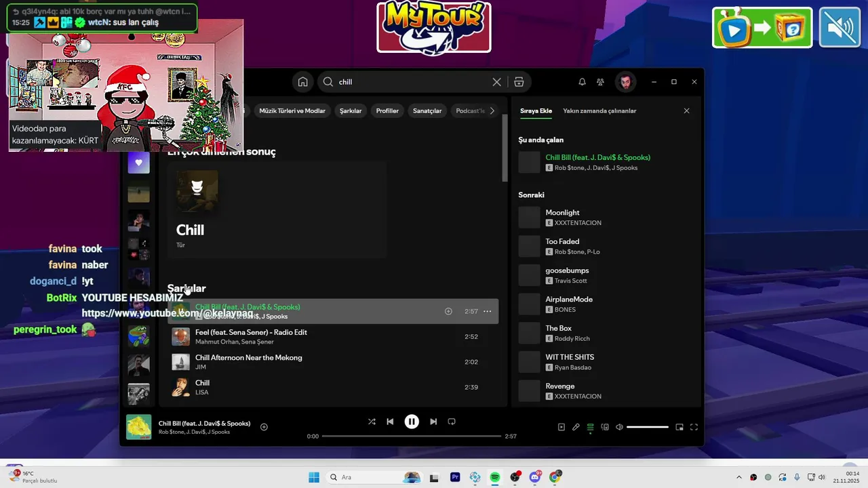Screen dimensions: 868x488
Task: Open now playing album art in player bar
Action: pos(139,427)
